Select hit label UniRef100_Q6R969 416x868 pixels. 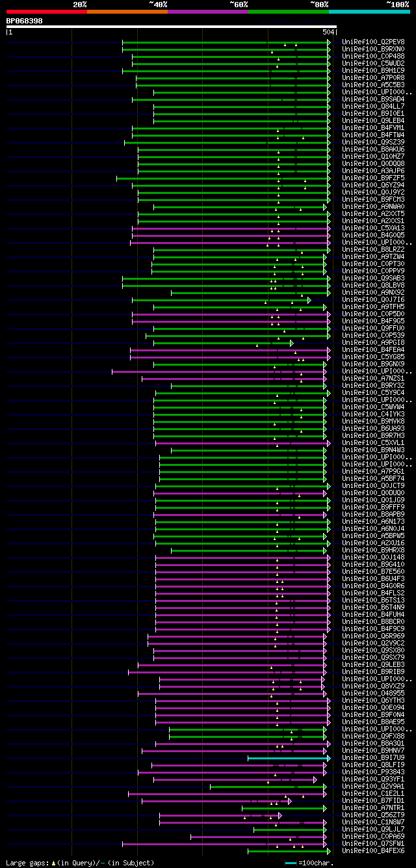tap(373, 636)
